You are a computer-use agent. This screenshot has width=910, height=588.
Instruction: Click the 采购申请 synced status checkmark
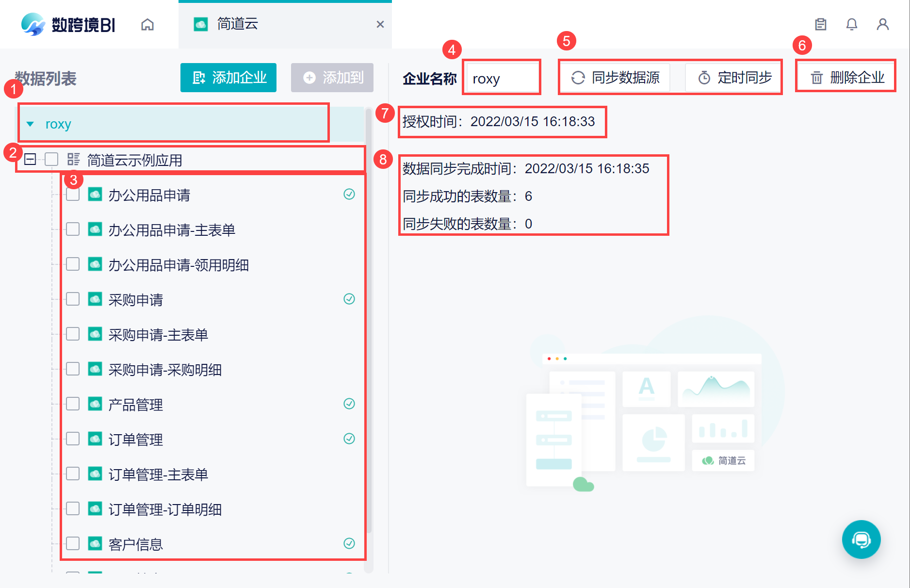click(x=349, y=299)
